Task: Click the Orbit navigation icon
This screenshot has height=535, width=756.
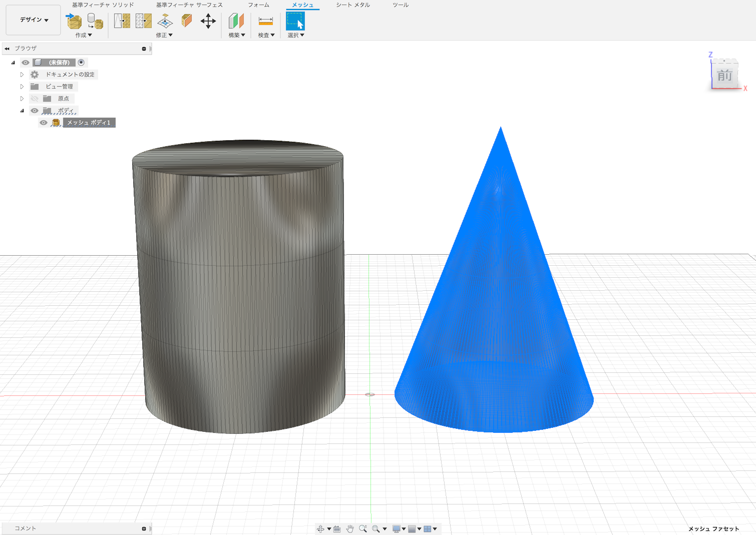Action: coord(320,528)
